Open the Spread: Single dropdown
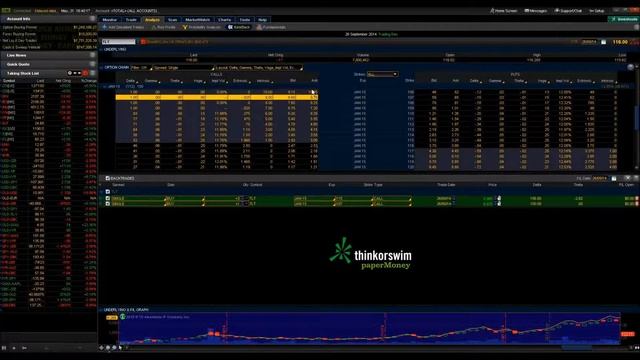 tap(183, 68)
